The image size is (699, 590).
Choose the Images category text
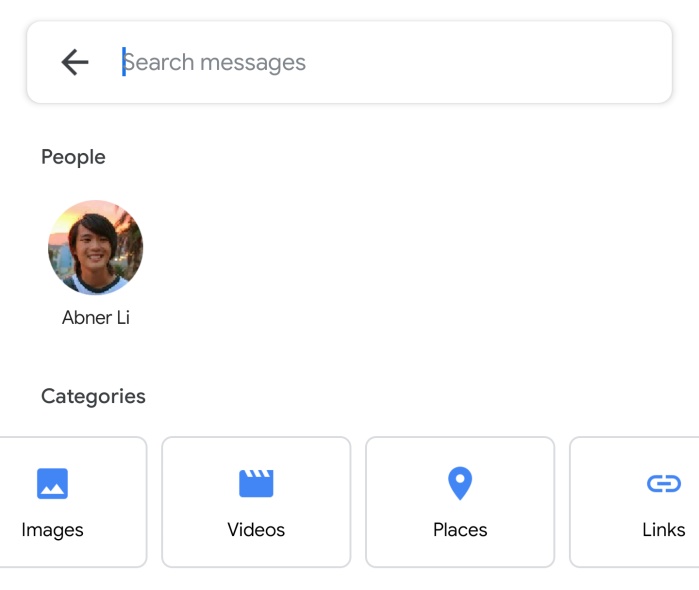pyautogui.click(x=52, y=530)
